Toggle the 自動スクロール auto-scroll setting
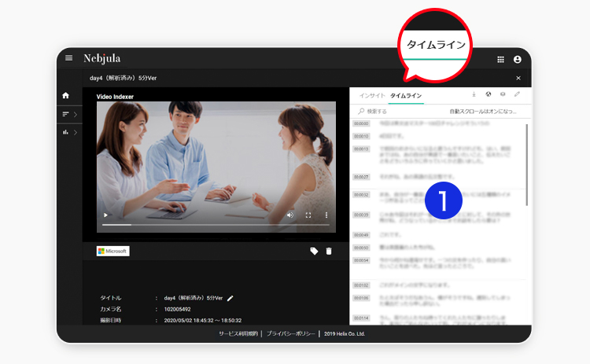Viewport: 590px width, 364px height. tap(483, 112)
